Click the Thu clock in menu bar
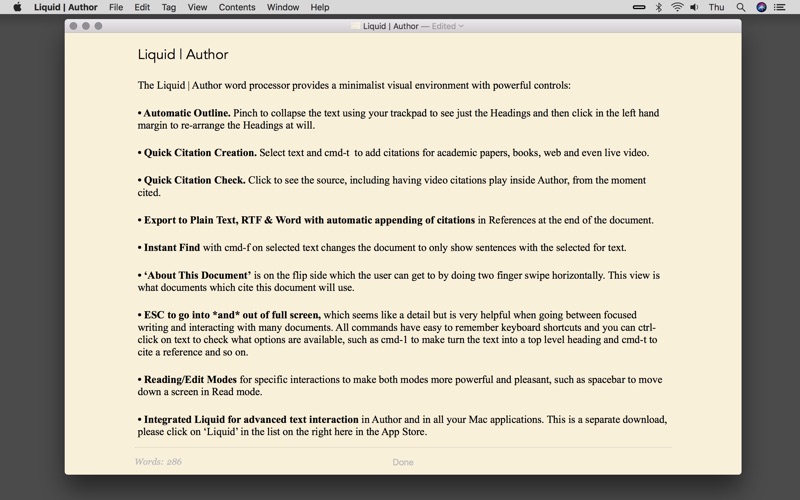This screenshot has height=500, width=800. click(716, 7)
